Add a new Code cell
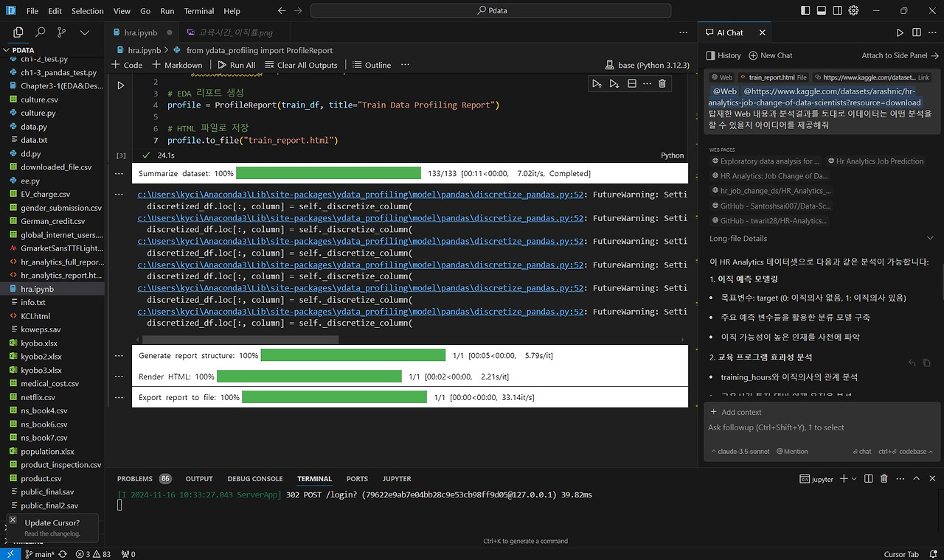944x560 pixels. (x=127, y=65)
